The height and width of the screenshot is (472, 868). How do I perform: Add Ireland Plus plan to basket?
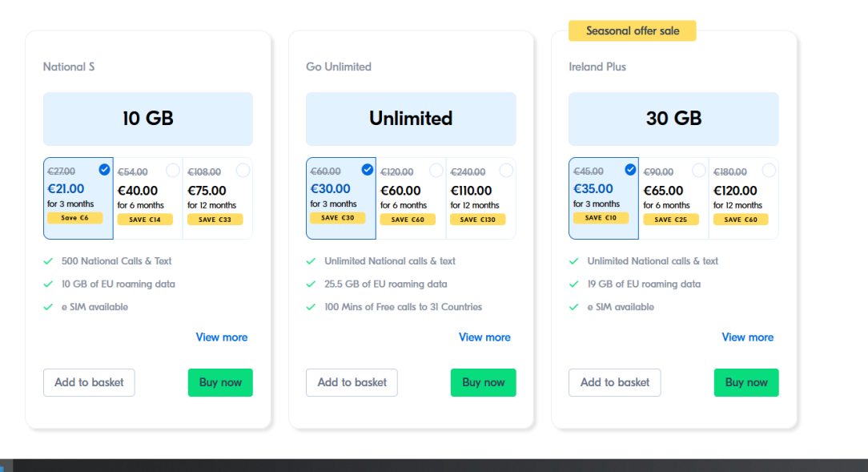[x=614, y=382]
